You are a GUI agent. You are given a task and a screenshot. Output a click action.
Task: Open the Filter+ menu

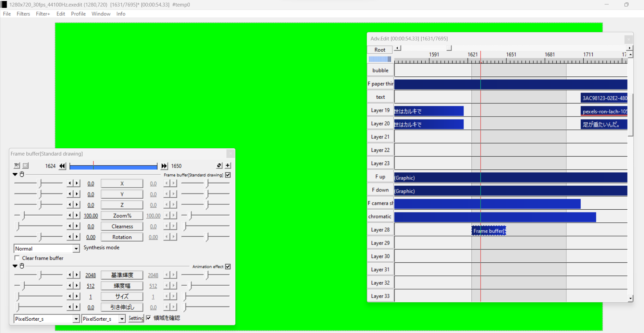click(x=43, y=14)
